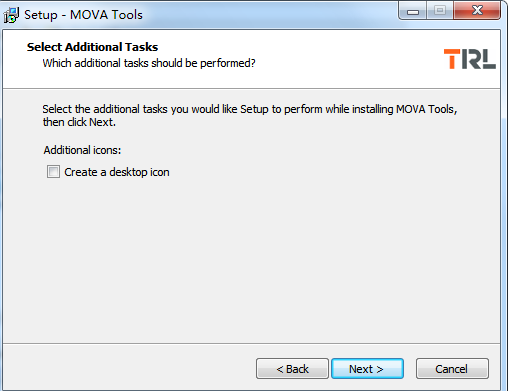This screenshot has height=391, width=508.
Task: Click the gray RL letters of logo
Action: 479,59
